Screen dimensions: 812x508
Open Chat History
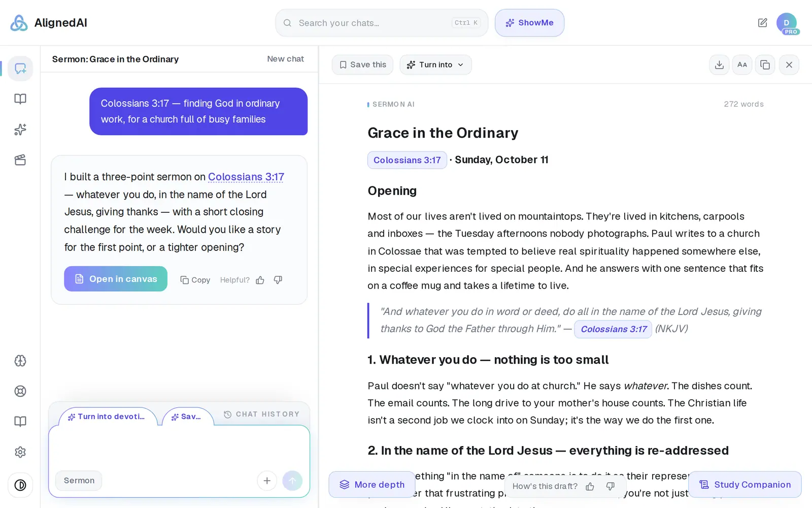261,415
